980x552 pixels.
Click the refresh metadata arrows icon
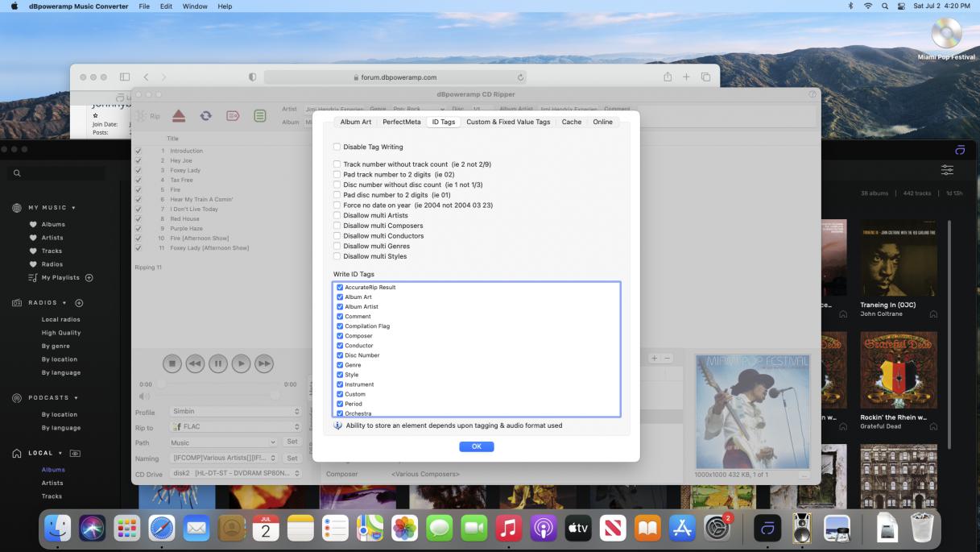[x=205, y=116]
